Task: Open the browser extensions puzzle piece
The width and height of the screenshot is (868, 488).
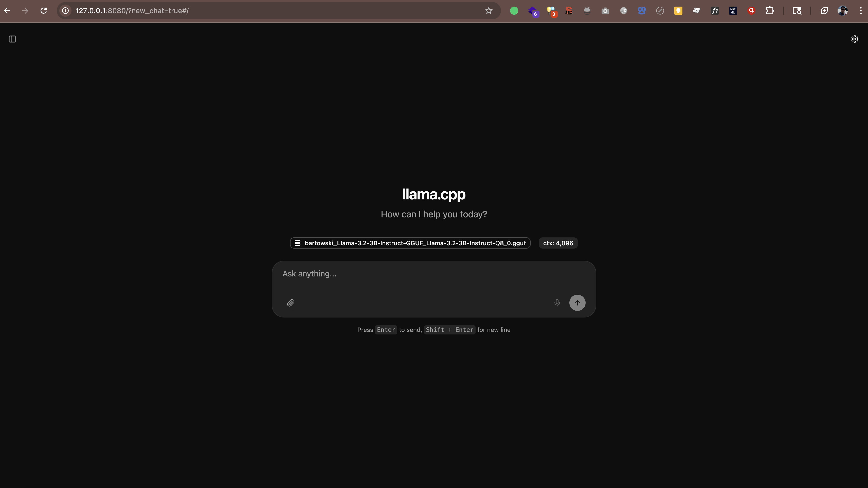Action: coord(770,10)
